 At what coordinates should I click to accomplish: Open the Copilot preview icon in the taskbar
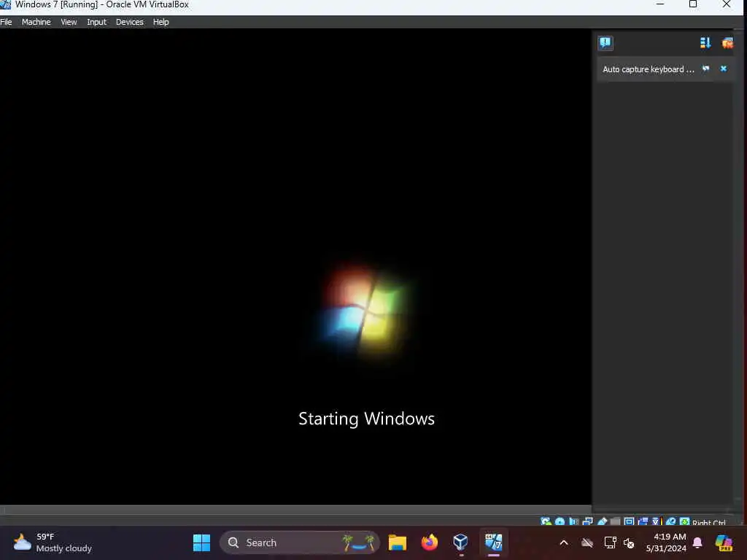tap(724, 542)
